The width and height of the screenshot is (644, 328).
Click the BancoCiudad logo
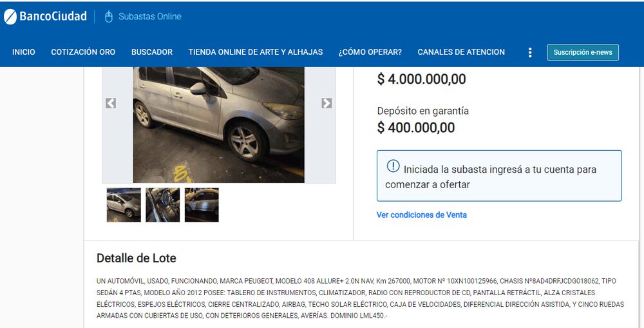point(45,17)
